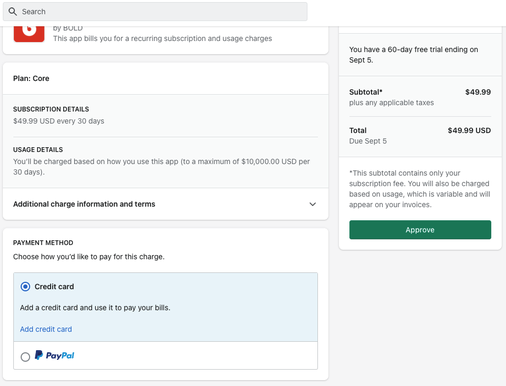This screenshot has height=386, width=506.
Task: Click the 60-day free trial notice
Action: pos(414,55)
